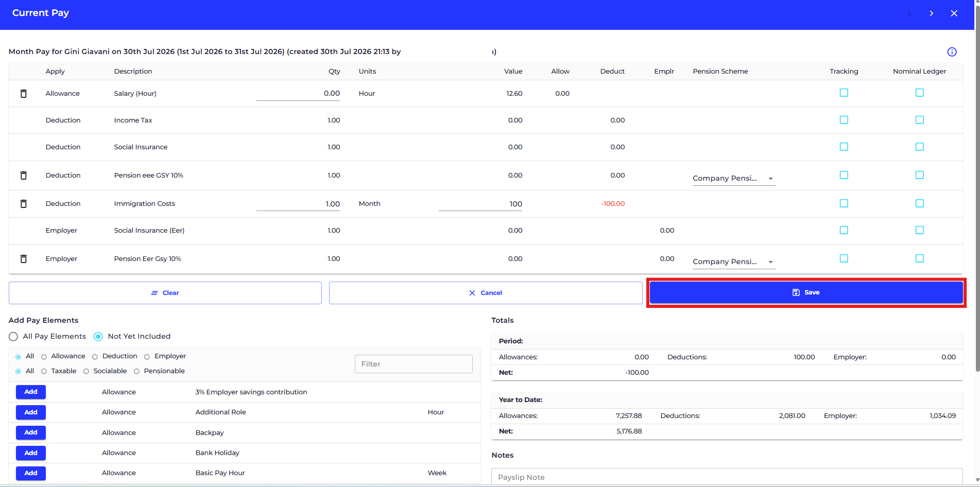Tick Nominal Ledger for Social Insurance (Eer)
Viewport: 980px width, 487px height.
(x=919, y=230)
